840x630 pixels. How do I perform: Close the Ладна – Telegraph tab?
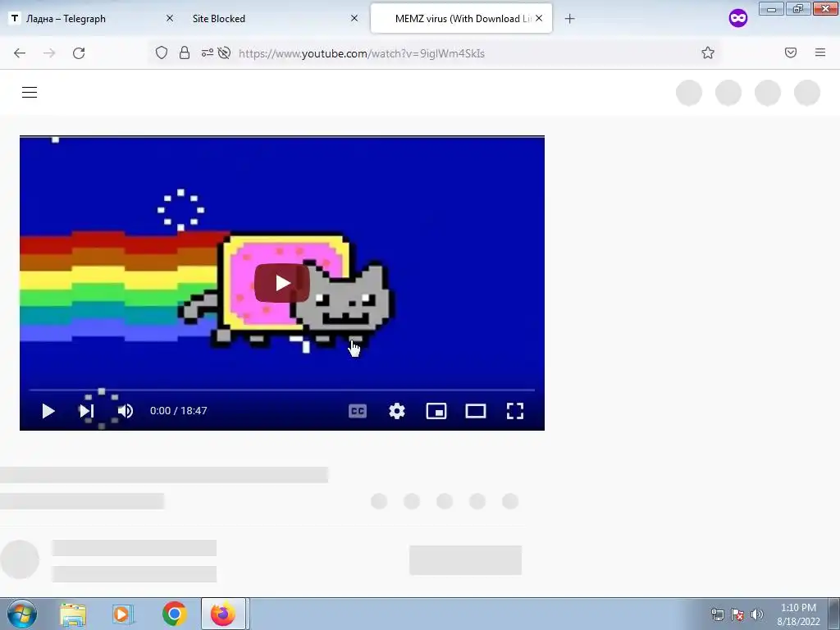tap(170, 18)
